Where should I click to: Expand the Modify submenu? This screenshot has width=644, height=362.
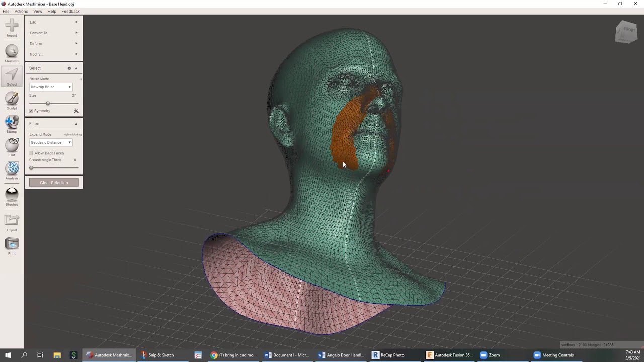pyautogui.click(x=54, y=54)
